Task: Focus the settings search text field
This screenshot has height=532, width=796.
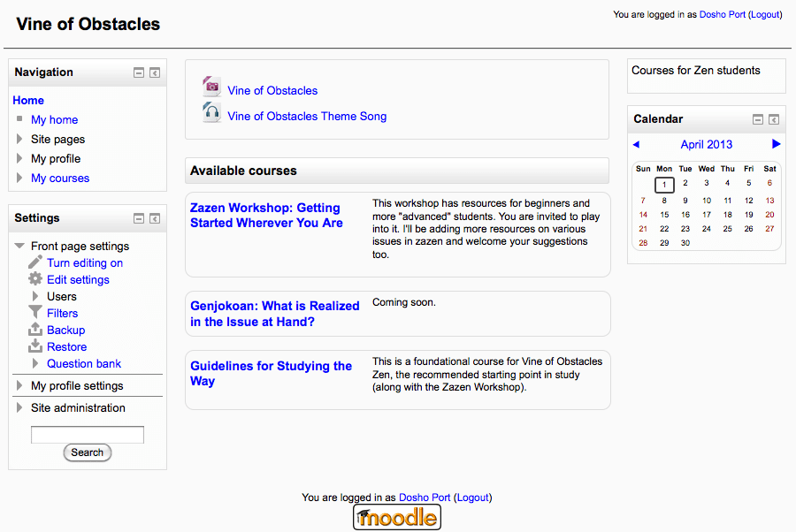Action: pyautogui.click(x=88, y=435)
